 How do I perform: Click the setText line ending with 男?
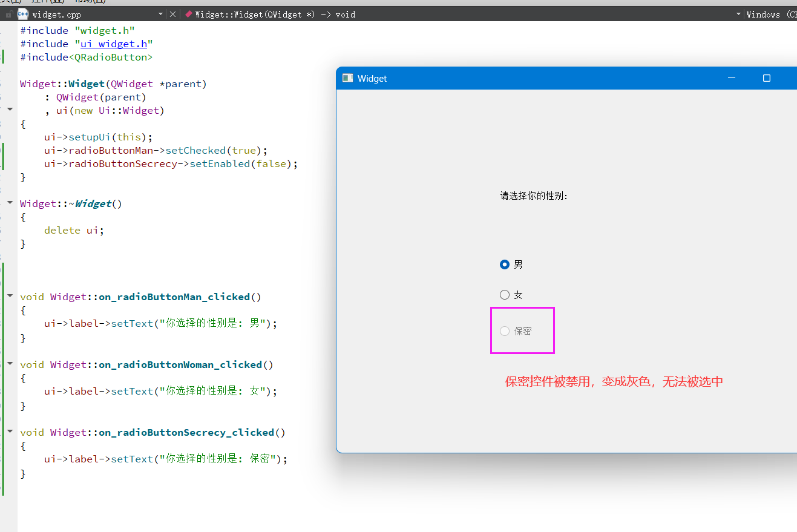coord(160,323)
